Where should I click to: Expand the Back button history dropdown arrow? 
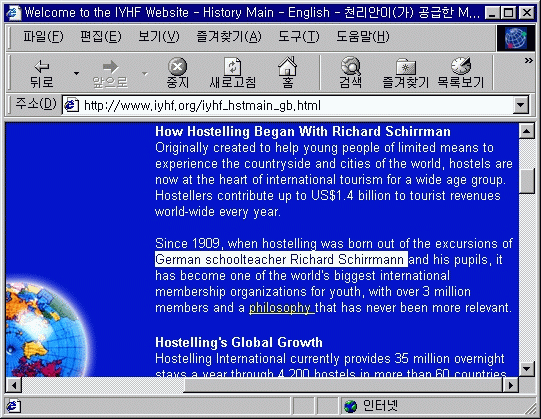pyautogui.click(x=76, y=73)
